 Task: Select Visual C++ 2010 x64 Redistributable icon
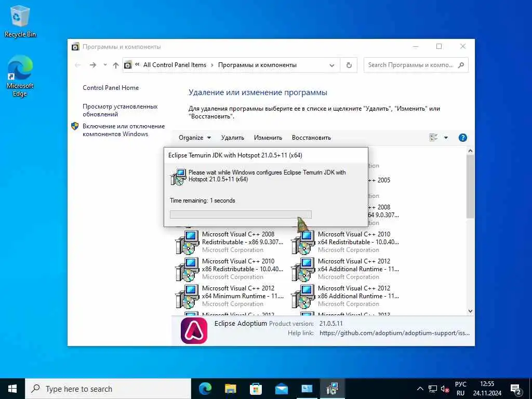click(302, 242)
